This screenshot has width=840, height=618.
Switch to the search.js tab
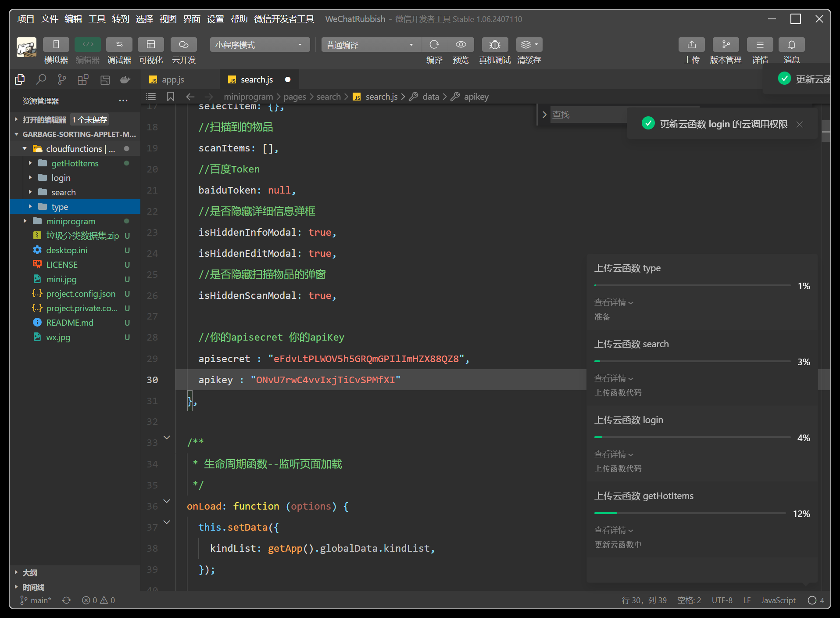[257, 79]
